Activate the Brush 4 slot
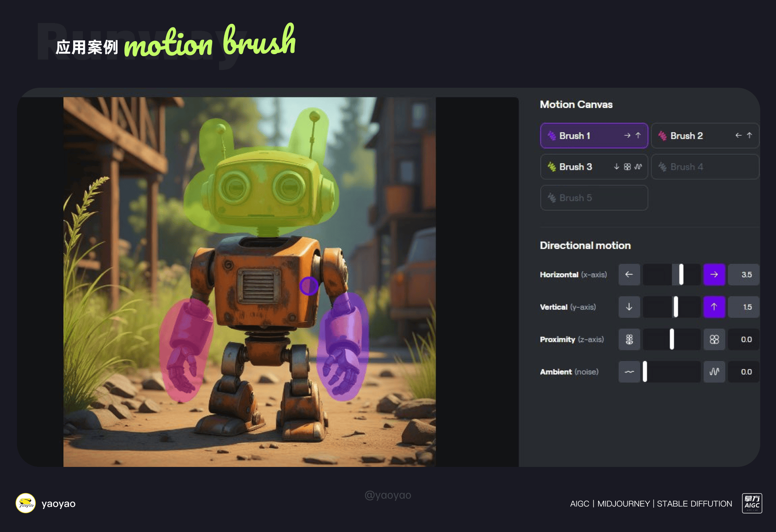 (x=705, y=167)
